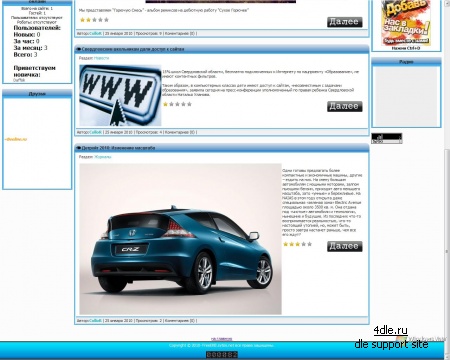The image size is (450, 360).
Task: Click the add-to-bookmarks banner
Action: pos(406,23)
